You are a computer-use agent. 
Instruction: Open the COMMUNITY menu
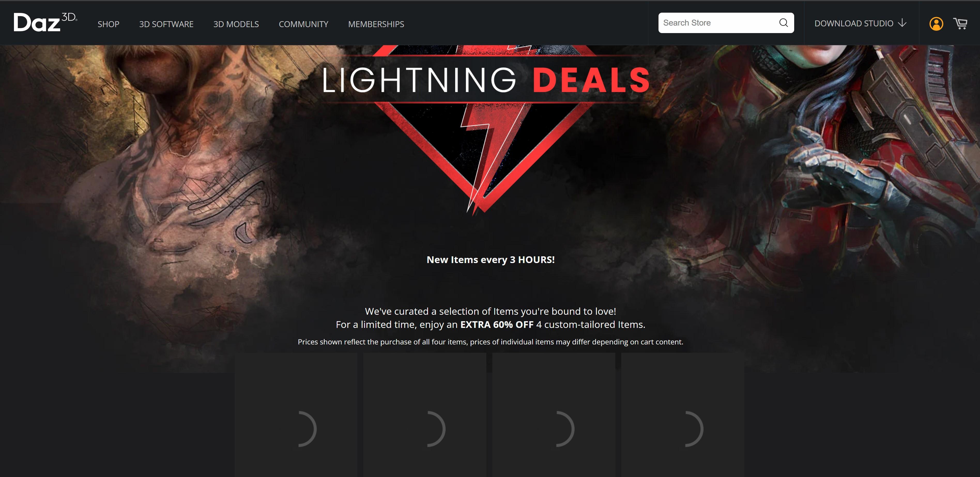point(303,24)
